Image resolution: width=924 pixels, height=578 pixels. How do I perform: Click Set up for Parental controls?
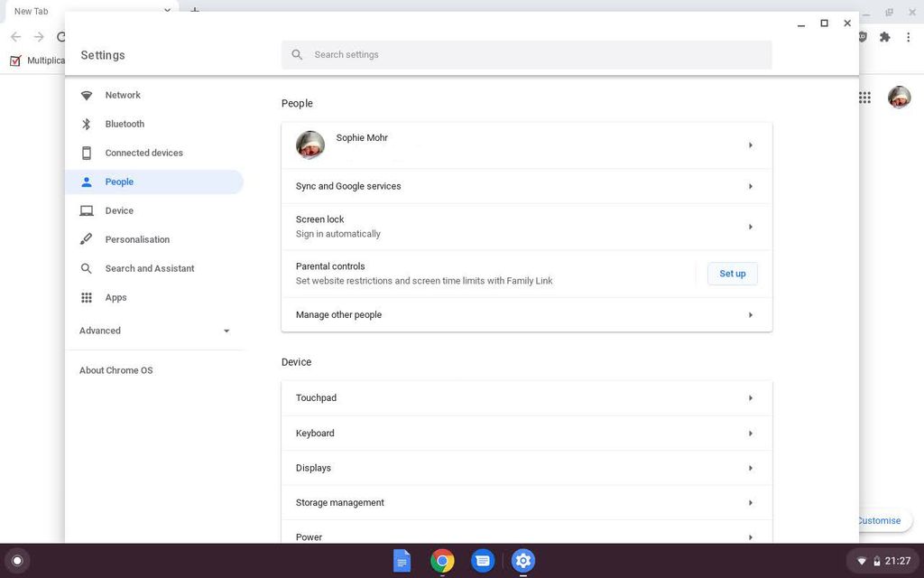click(732, 274)
